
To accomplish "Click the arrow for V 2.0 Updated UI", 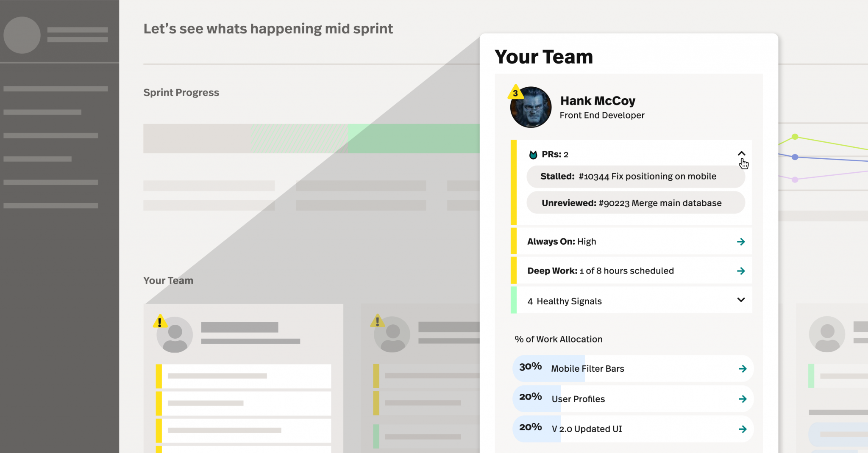I will pos(743,429).
